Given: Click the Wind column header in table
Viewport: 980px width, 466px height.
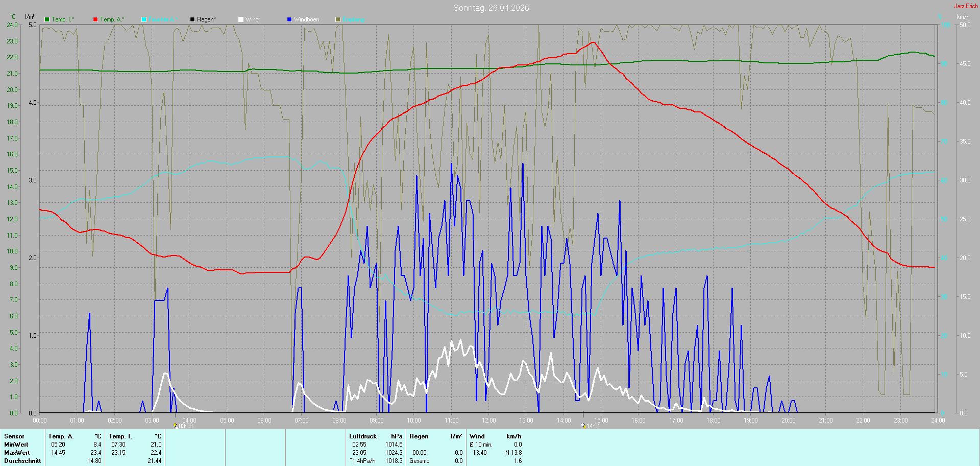Looking at the screenshot, I should [477, 436].
